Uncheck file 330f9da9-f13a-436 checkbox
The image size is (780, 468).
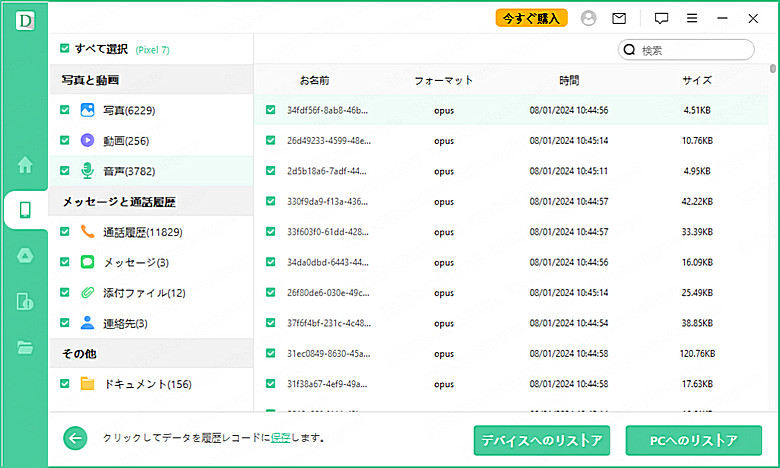coord(270,201)
